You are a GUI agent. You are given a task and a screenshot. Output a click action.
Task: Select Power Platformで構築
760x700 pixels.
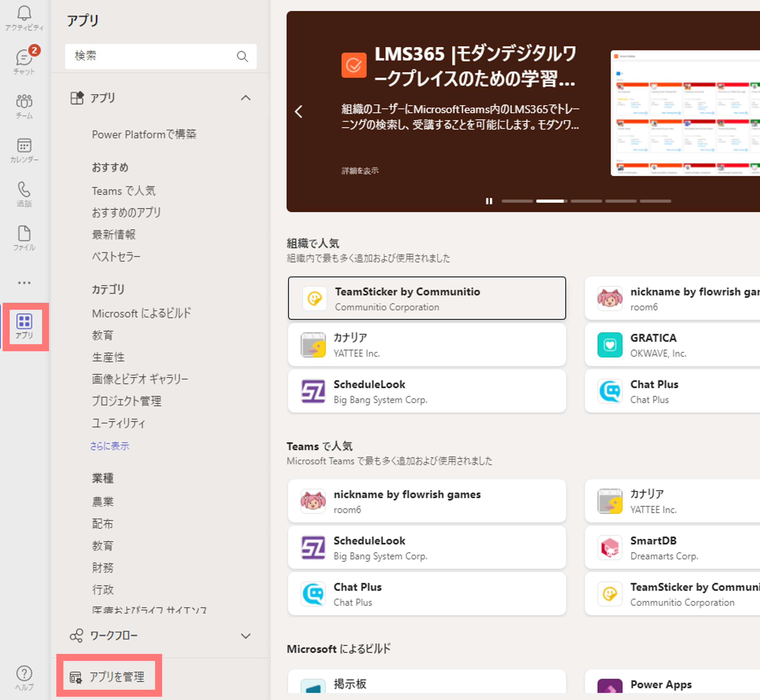click(144, 134)
